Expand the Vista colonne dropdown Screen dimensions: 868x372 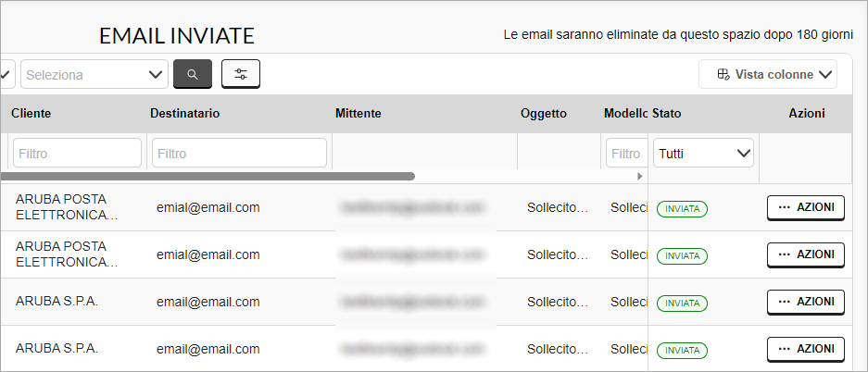pos(768,74)
